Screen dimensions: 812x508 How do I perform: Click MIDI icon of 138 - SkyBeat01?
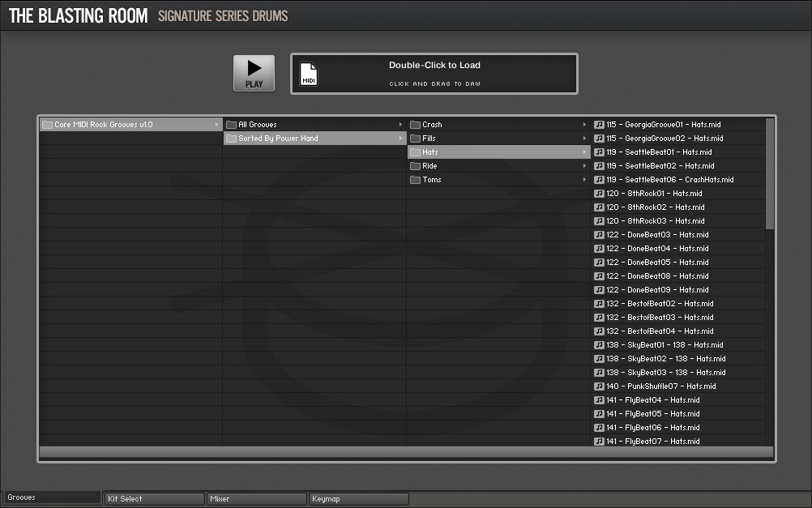pos(599,345)
